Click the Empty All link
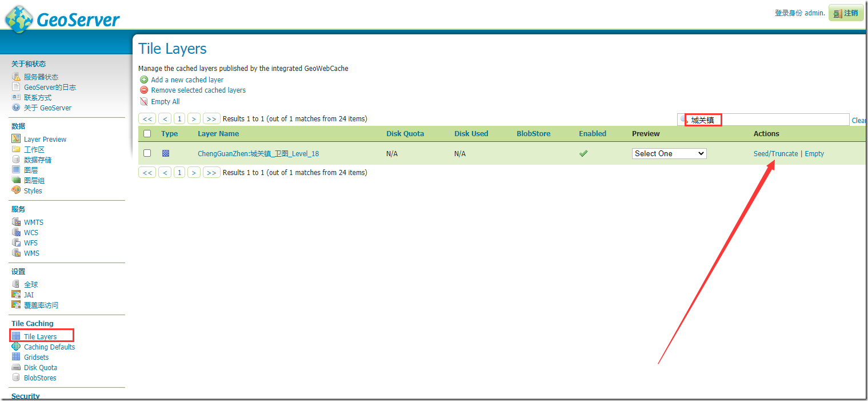Screen dimensions: 868x401 [165, 101]
